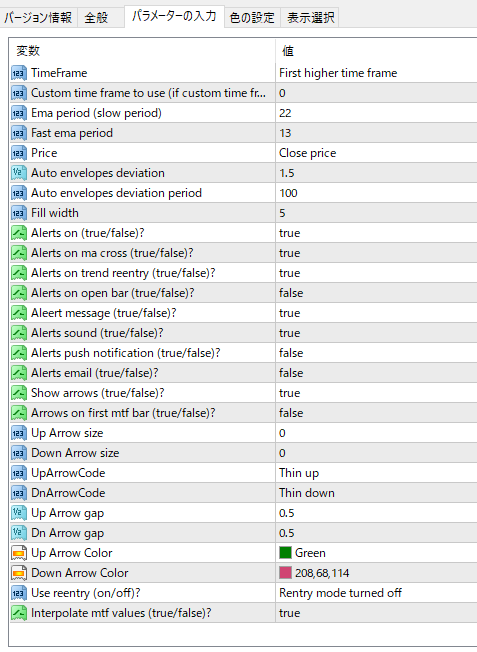Click the integer icon beside Price
This screenshot has height=652, width=477.
[x=19, y=153]
